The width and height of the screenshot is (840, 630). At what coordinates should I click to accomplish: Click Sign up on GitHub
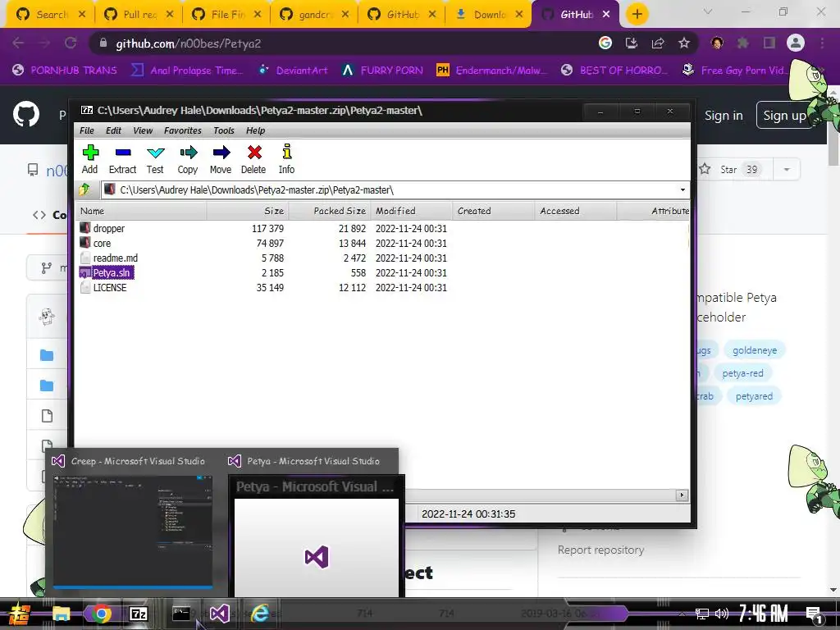coord(784,115)
